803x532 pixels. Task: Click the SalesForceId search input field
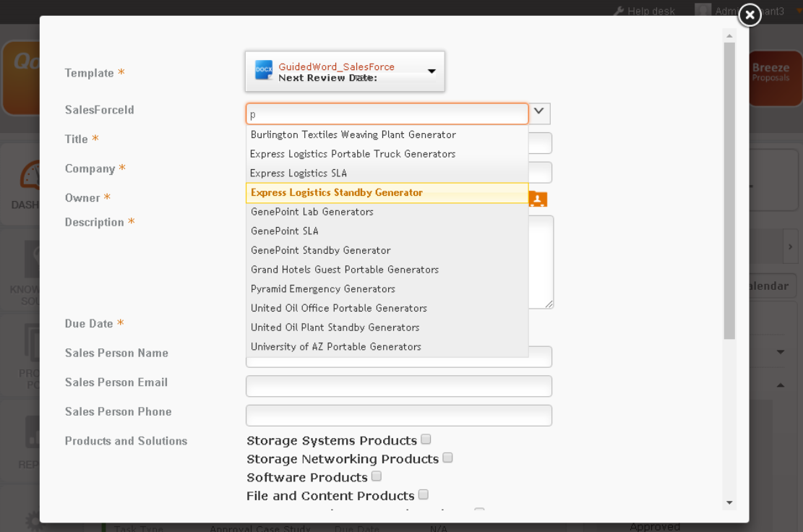click(387, 113)
